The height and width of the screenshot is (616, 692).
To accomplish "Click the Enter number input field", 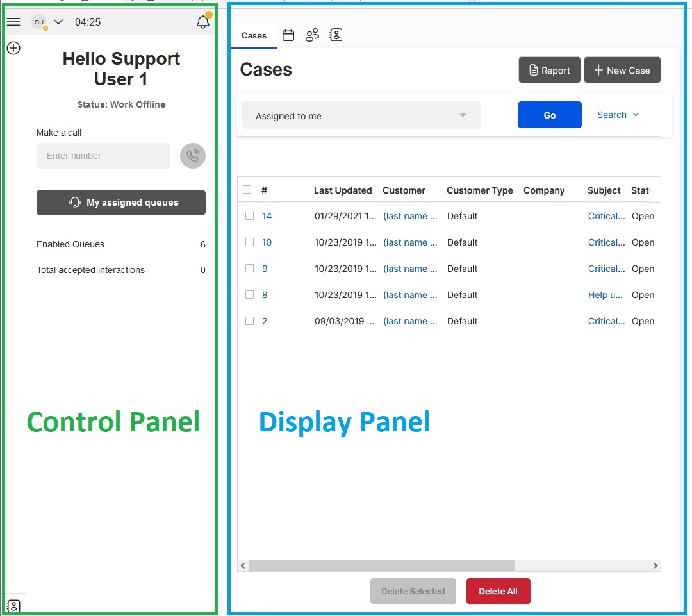I will 103,156.
